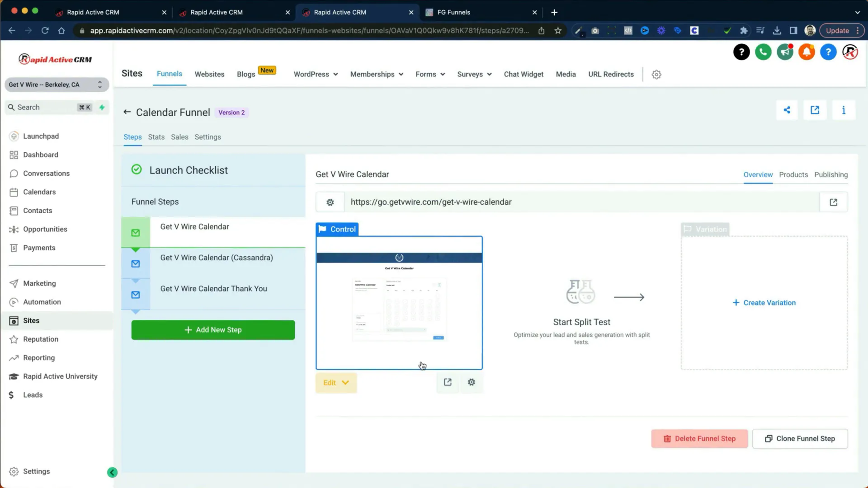Collapse sidebar with green chevron button
Viewport: 868px width, 488px height.
[x=112, y=472]
